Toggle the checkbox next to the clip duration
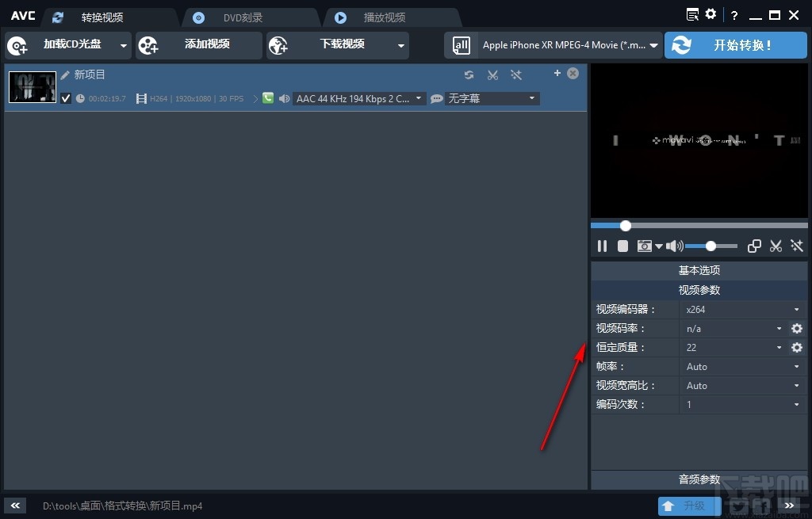 point(66,98)
